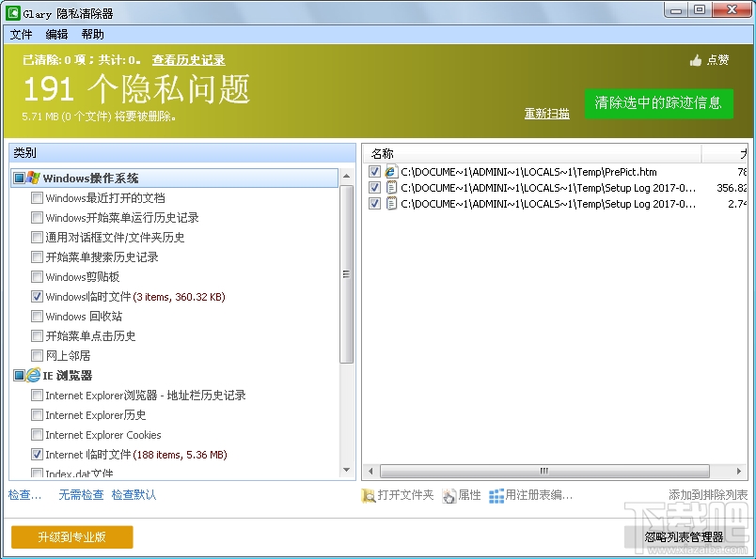756x559 pixels.
Task: Click 用注册表编... label
Action: tap(539, 495)
